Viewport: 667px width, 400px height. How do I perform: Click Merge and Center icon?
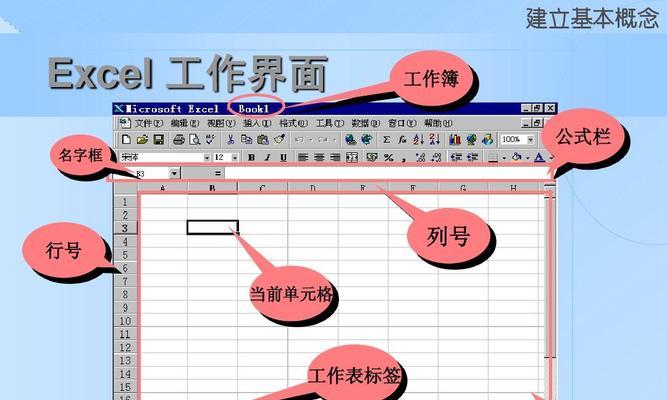click(x=352, y=157)
